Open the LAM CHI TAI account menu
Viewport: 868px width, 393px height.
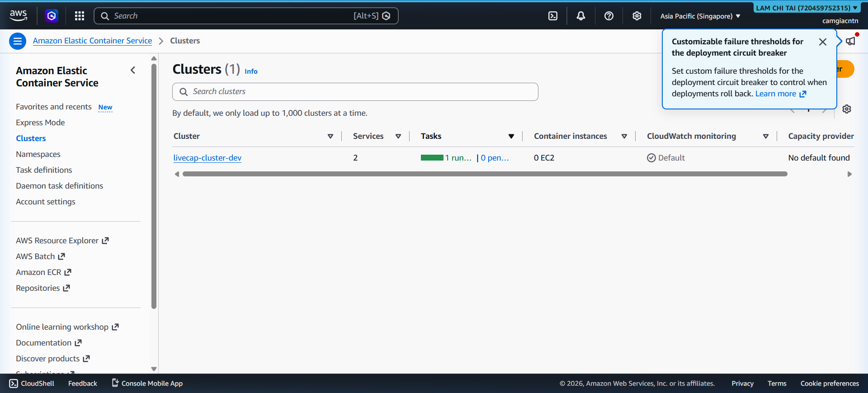(x=807, y=8)
